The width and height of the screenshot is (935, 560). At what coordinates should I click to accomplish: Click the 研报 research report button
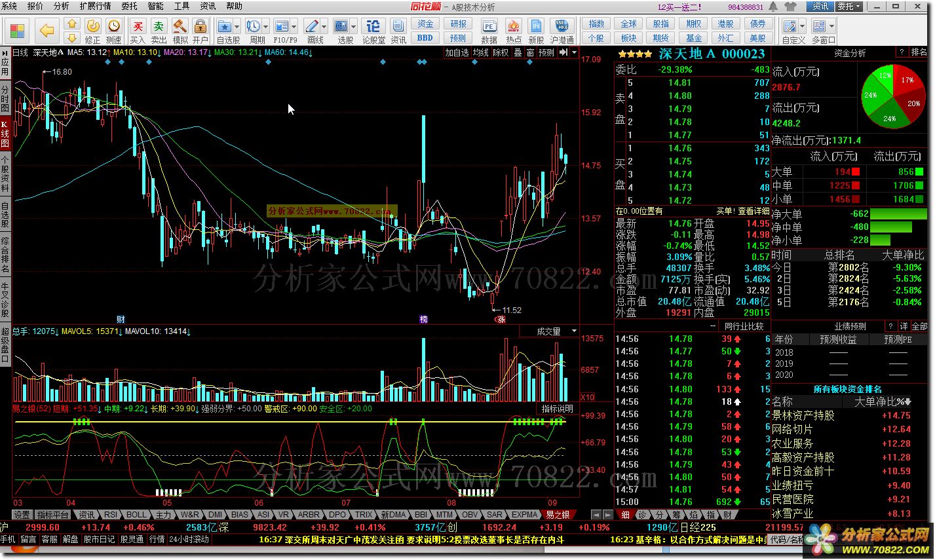[x=458, y=24]
